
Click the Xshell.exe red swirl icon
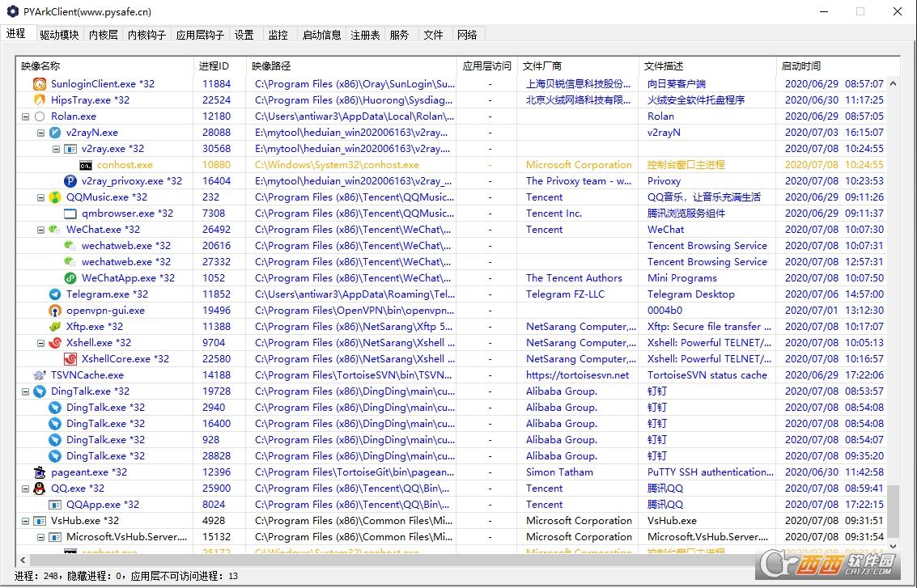pos(55,343)
